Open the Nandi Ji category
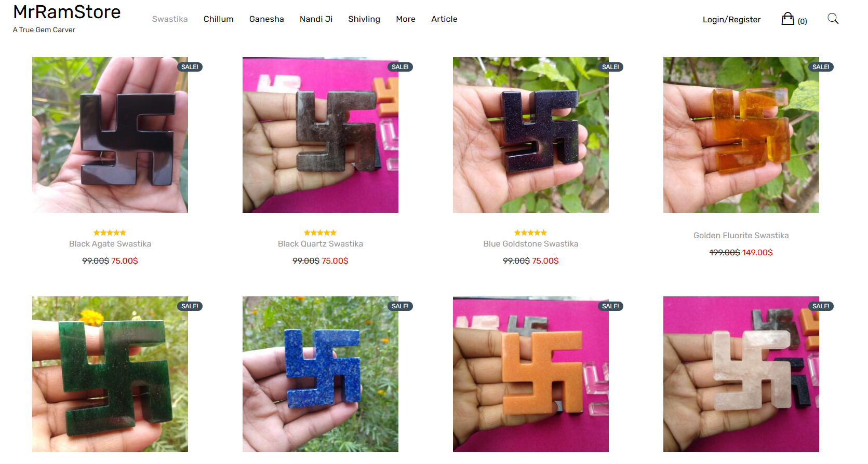This screenshot has height=464, width=868. click(x=316, y=19)
